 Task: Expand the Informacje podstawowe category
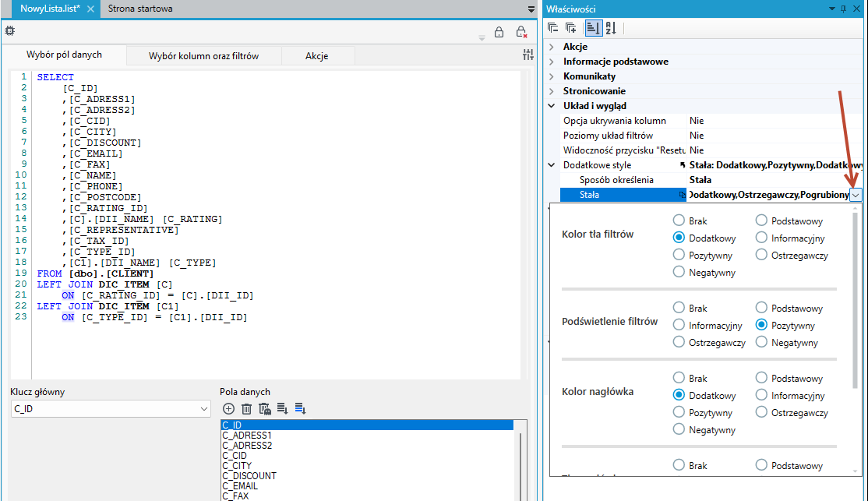[x=552, y=62]
